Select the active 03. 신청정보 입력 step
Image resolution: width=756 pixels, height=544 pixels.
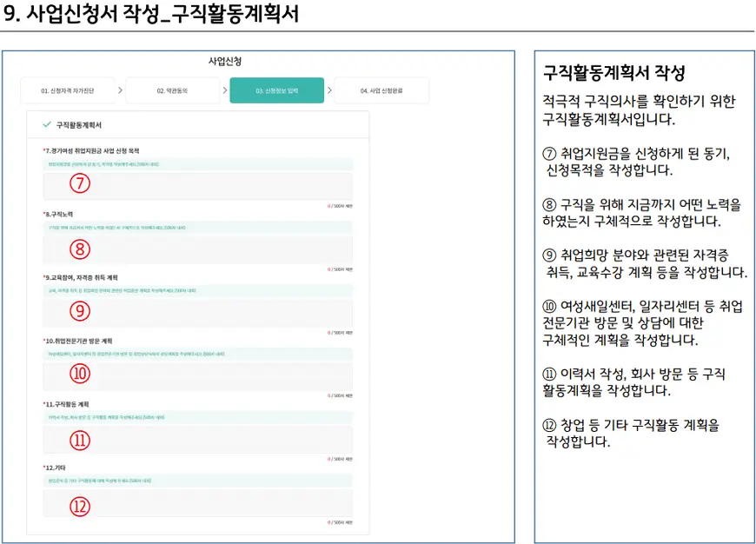click(276, 90)
